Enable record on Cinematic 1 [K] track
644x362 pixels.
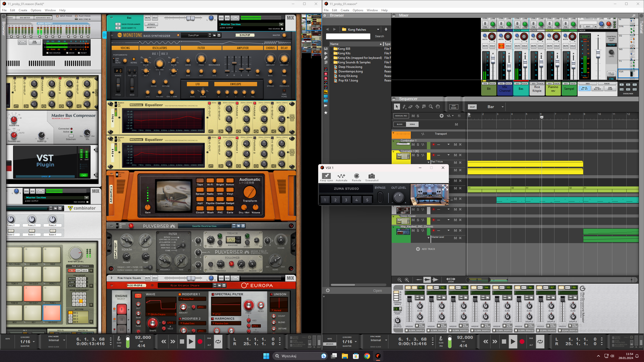tap(433, 155)
